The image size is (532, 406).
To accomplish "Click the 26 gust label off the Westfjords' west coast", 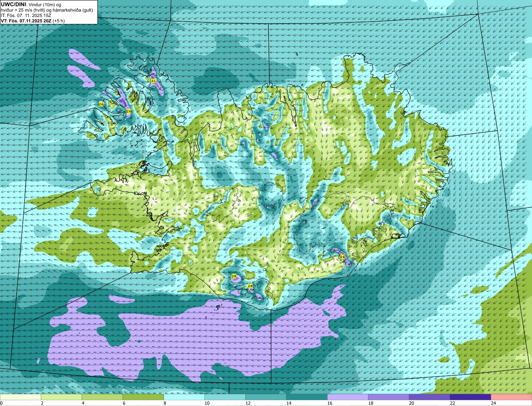I will (101, 104).
